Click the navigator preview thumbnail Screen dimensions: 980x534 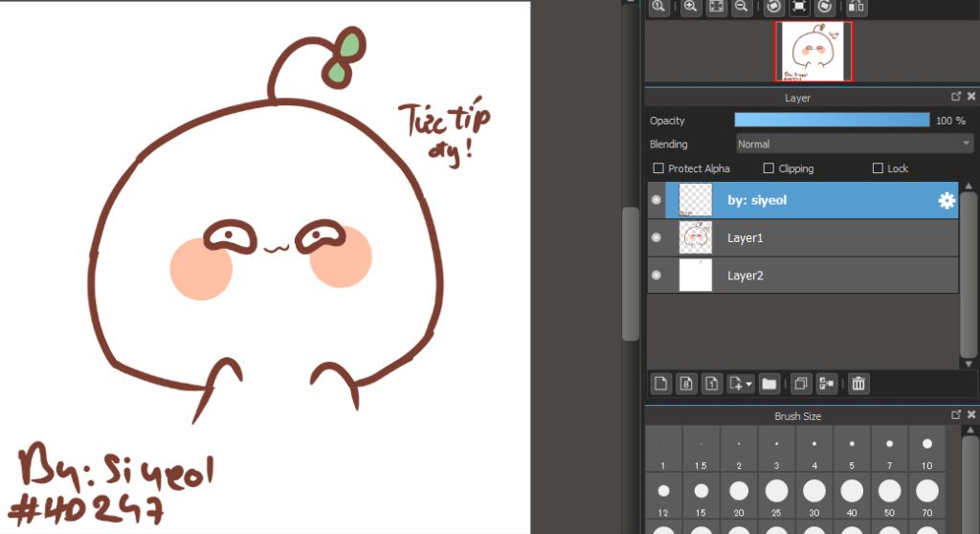tap(813, 52)
